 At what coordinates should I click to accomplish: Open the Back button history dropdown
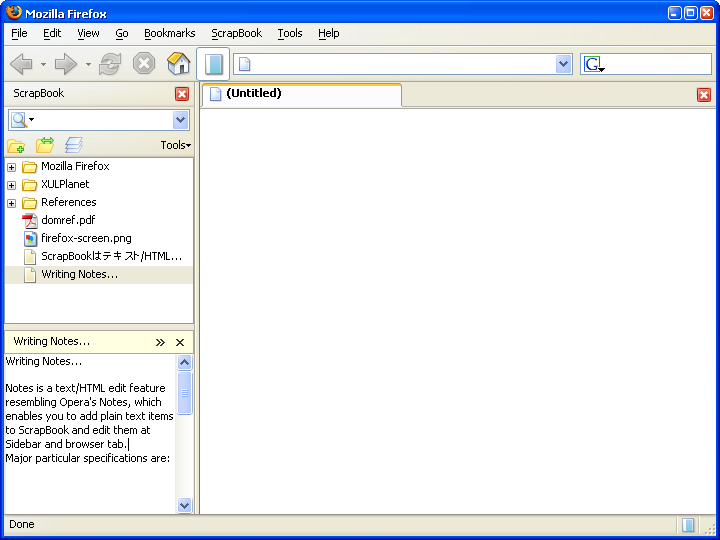(x=43, y=64)
